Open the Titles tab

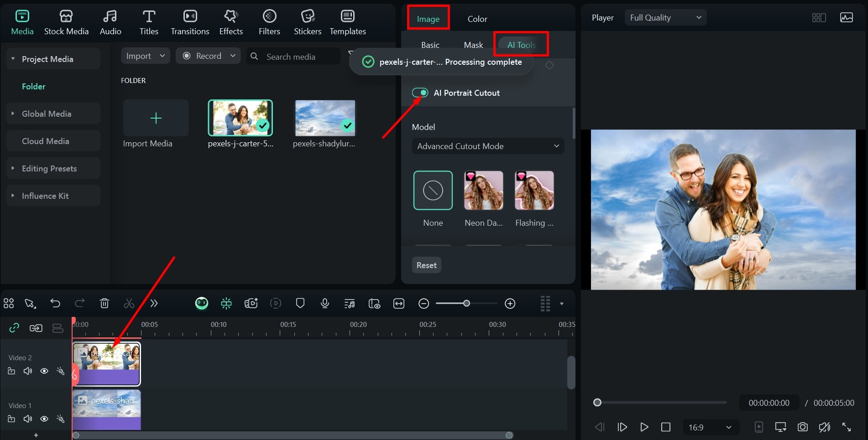pos(149,22)
